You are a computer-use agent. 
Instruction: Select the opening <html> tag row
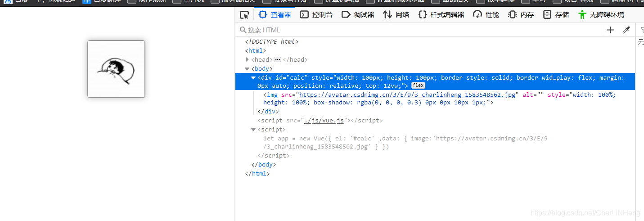click(256, 51)
